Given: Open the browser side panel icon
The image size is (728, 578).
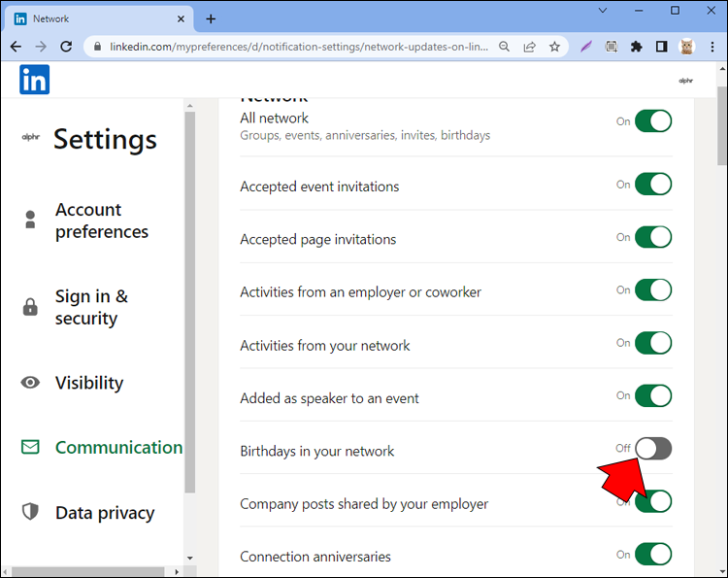Looking at the screenshot, I should click(661, 47).
